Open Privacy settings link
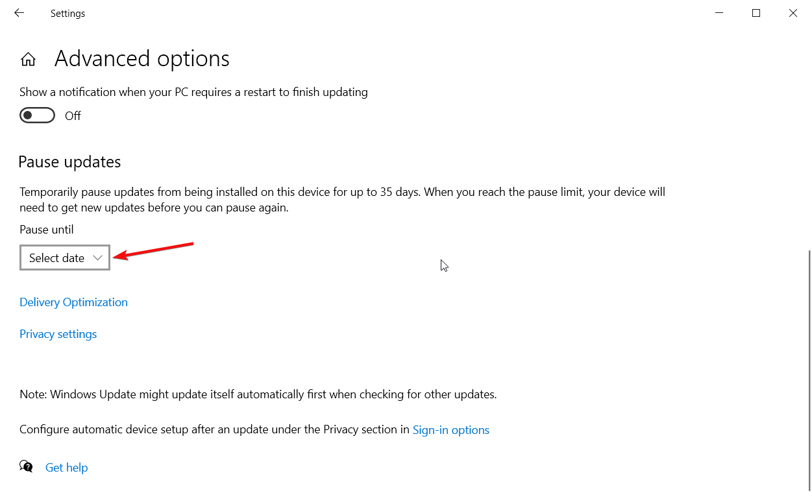Screen dimensions: 812x504 tap(58, 334)
